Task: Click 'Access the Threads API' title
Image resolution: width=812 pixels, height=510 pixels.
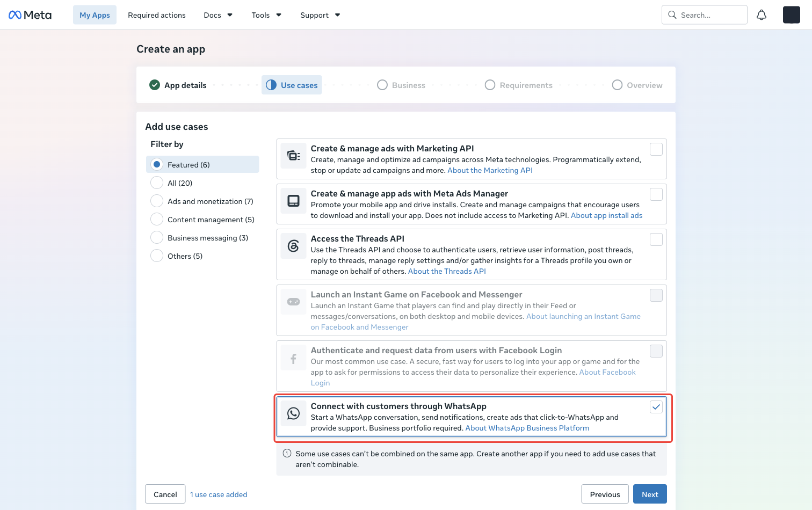Action: tap(358, 239)
